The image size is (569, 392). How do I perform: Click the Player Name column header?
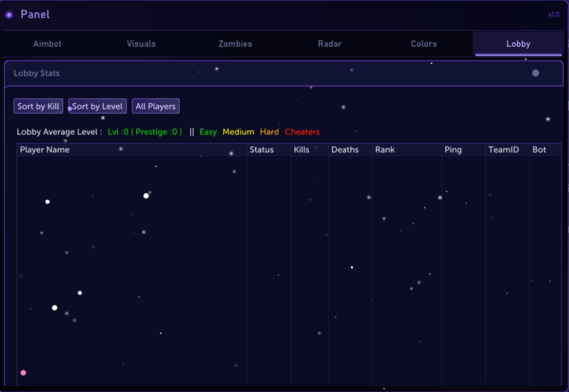(x=132, y=150)
